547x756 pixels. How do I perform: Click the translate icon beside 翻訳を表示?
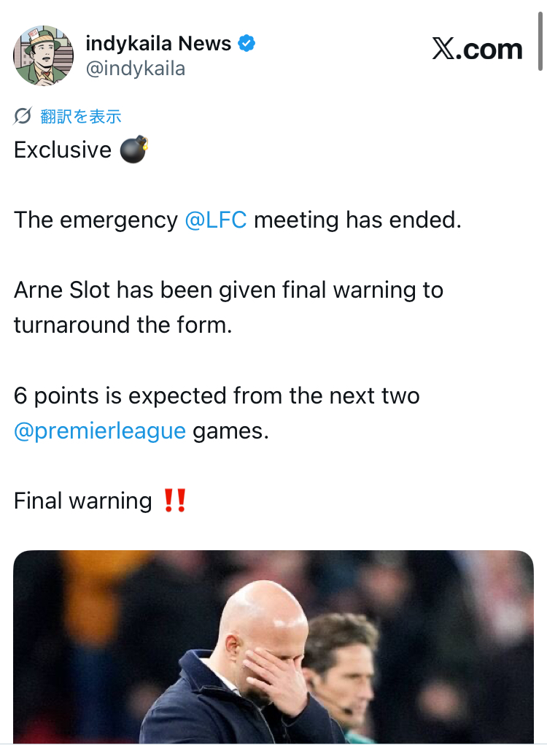[23, 116]
